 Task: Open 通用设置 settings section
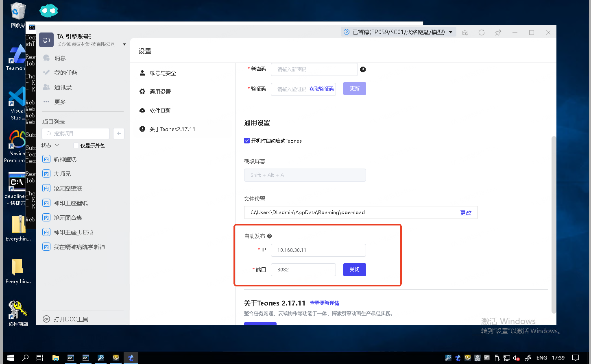[160, 92]
